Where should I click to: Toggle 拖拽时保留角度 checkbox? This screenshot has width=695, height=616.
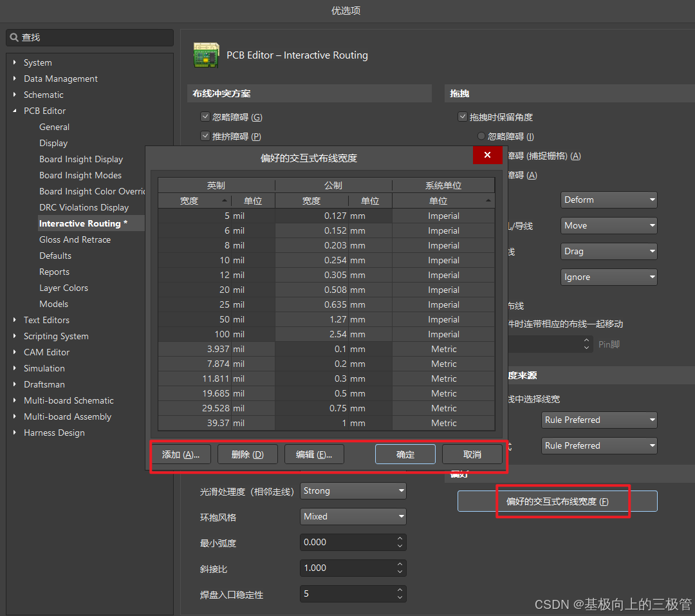[x=462, y=117]
